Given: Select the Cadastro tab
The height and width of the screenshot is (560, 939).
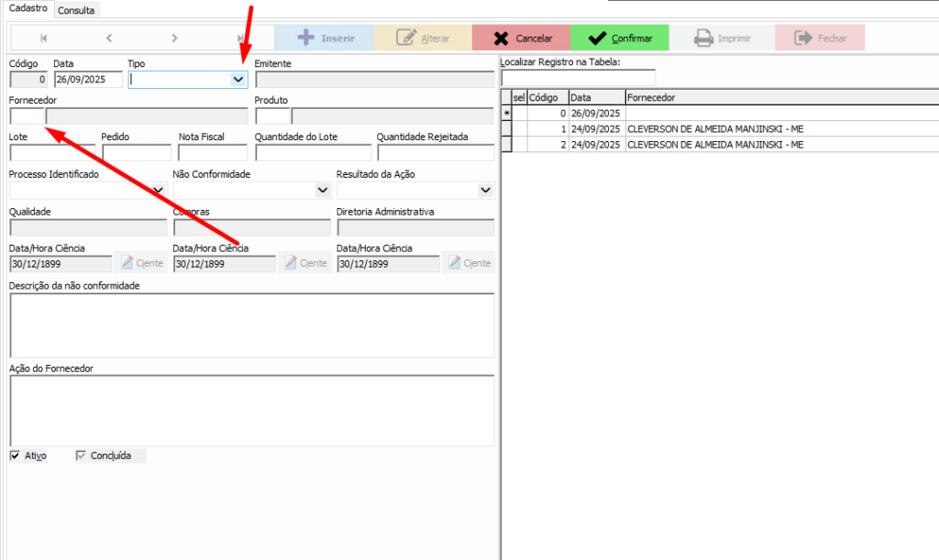Looking at the screenshot, I should (x=28, y=8).
